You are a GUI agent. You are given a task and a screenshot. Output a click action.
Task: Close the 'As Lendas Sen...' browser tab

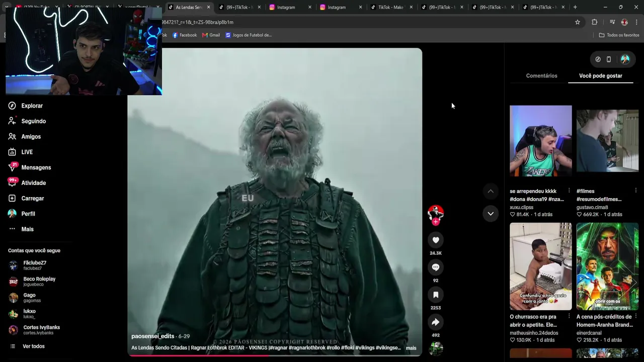click(x=208, y=7)
